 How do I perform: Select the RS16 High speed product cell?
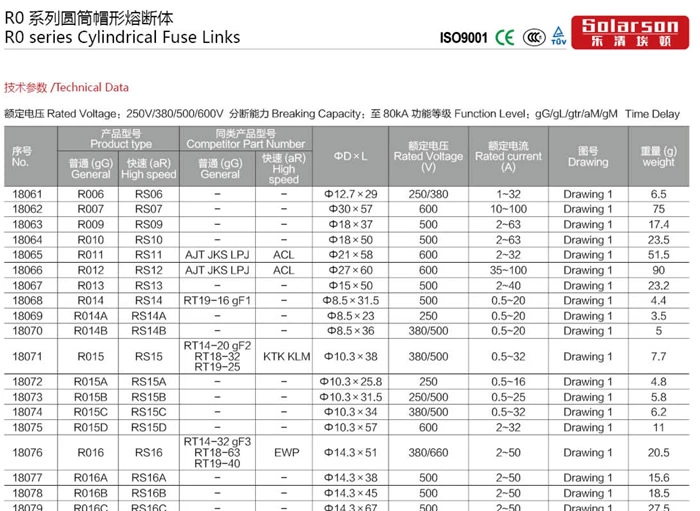[x=148, y=452]
